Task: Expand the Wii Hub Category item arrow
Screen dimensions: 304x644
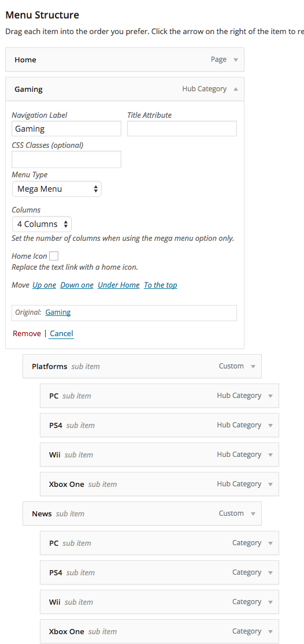Action: (x=270, y=455)
